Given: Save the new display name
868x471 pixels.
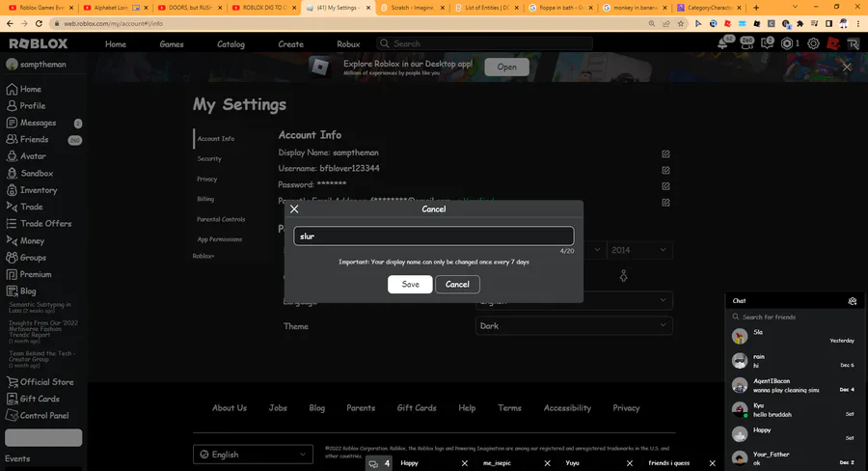Looking at the screenshot, I should point(410,285).
